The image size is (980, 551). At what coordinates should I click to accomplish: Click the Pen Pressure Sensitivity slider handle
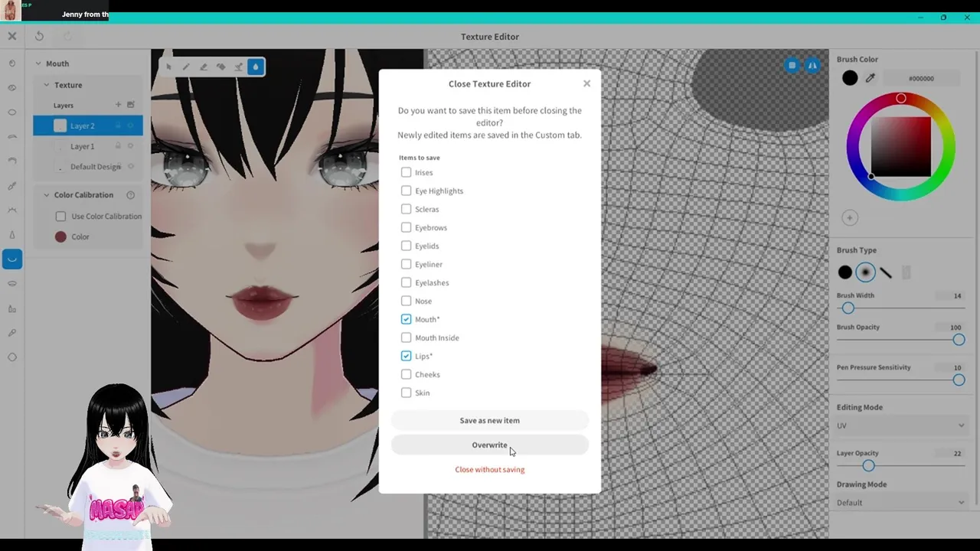point(959,380)
